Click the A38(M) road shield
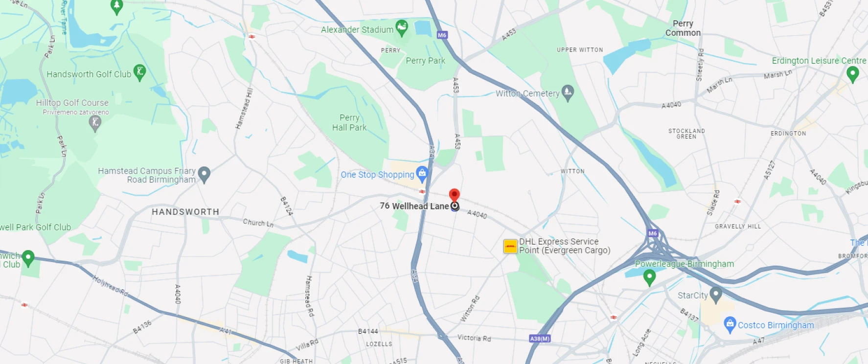 tap(540, 339)
